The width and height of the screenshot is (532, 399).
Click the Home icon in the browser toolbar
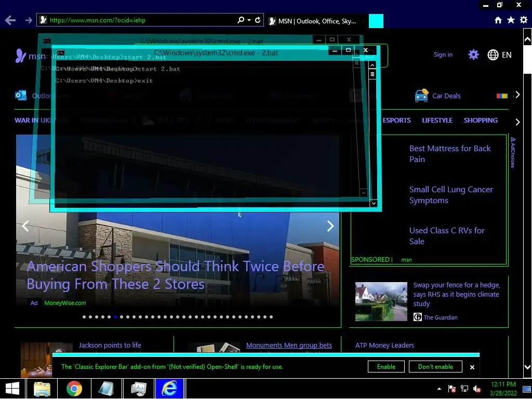(x=498, y=20)
